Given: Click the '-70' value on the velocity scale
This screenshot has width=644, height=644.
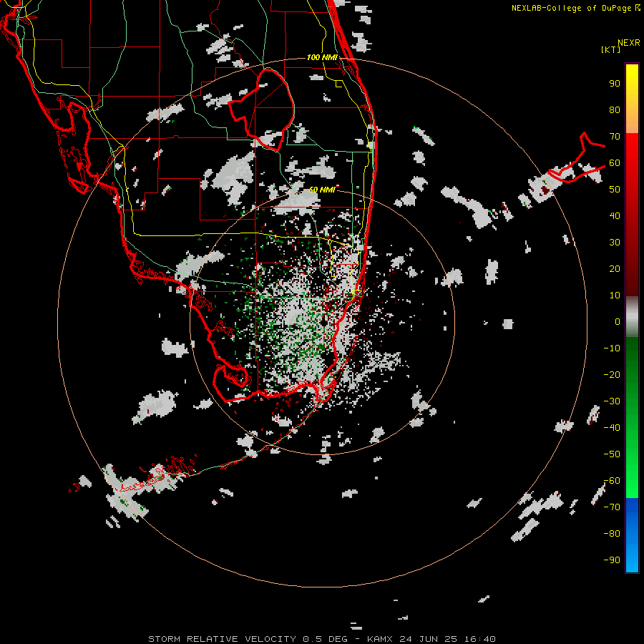Looking at the screenshot, I should click(612, 507).
